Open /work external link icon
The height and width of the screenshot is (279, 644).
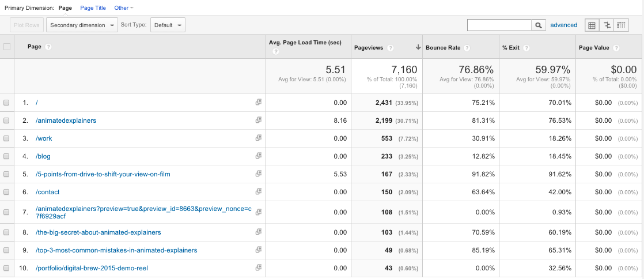[x=258, y=138]
